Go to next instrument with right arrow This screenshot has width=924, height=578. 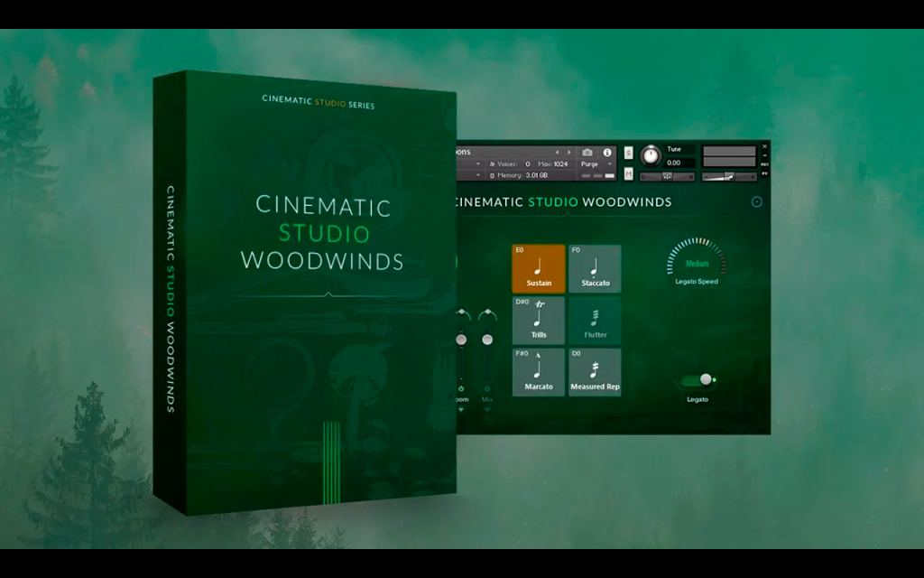pos(569,152)
